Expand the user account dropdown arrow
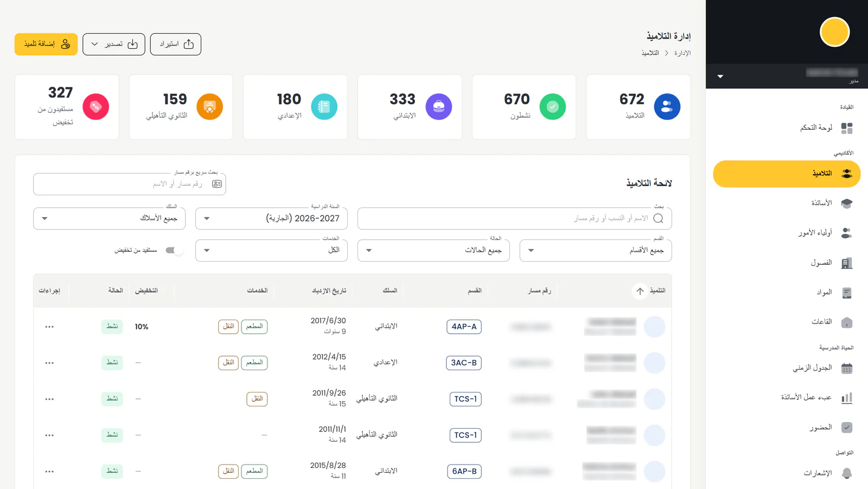Screen dimensions: 868x489 click(x=720, y=77)
